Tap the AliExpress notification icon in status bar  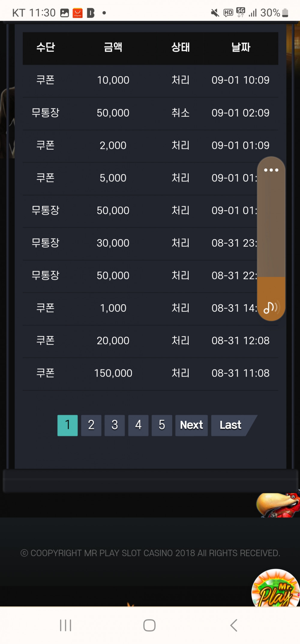tap(78, 13)
